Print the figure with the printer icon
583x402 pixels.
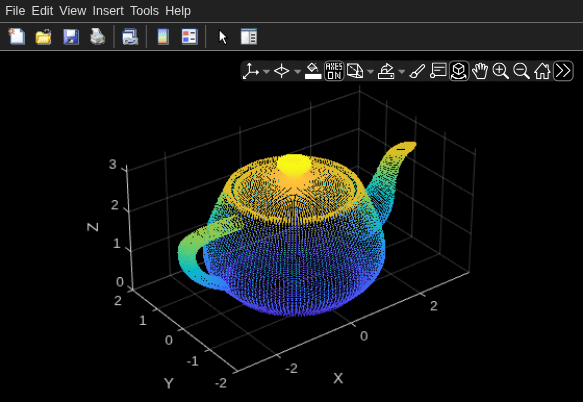pos(98,36)
